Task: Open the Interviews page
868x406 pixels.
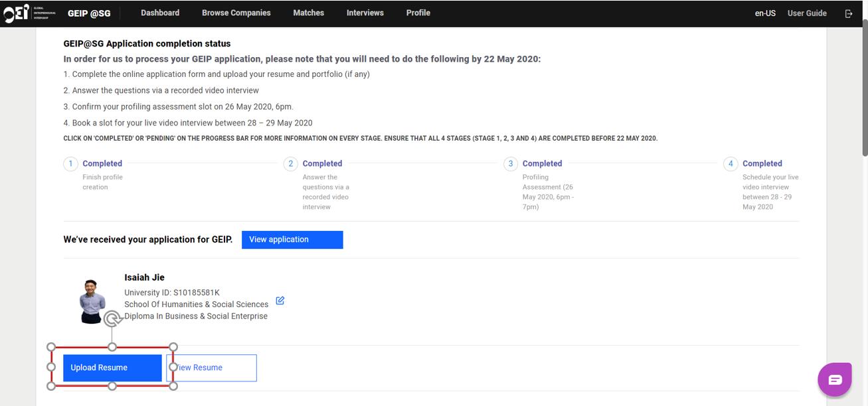Action: coord(365,13)
